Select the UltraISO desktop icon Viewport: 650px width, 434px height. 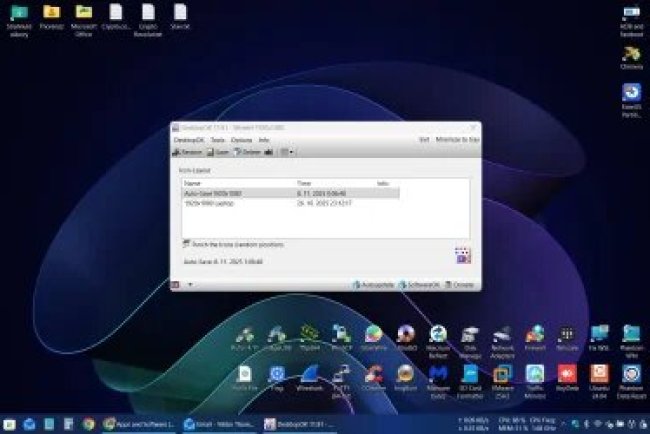[406, 338]
